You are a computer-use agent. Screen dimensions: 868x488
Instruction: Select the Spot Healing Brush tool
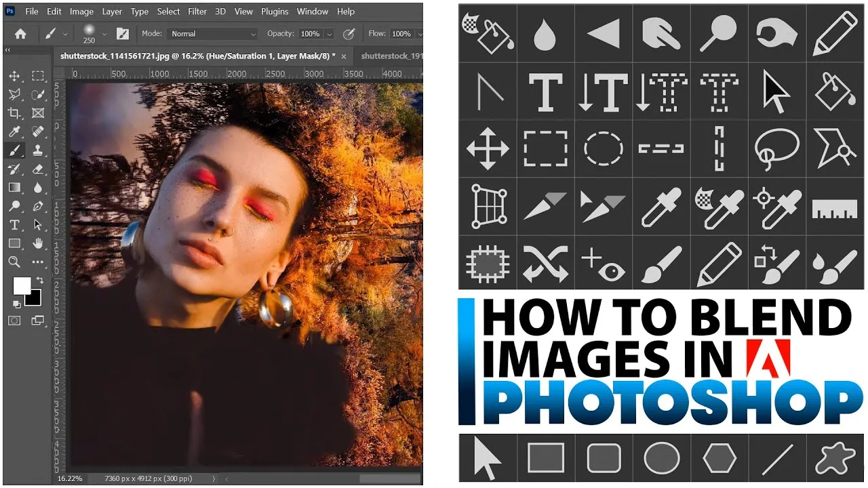[38, 131]
